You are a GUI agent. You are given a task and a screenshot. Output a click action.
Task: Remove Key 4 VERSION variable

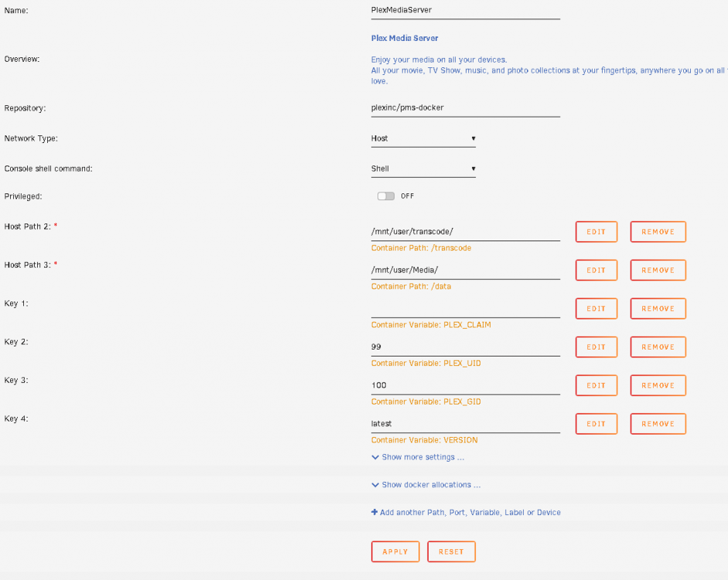[x=658, y=424]
